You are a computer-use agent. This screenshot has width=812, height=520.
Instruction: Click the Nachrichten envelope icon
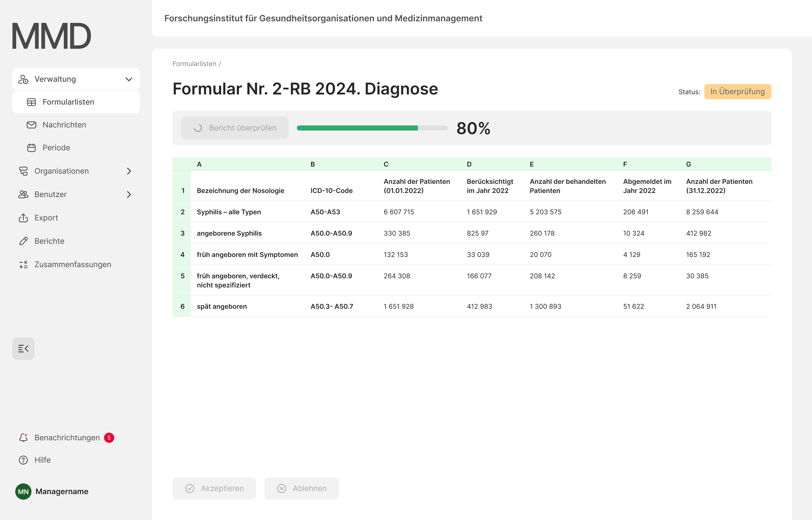pos(31,125)
